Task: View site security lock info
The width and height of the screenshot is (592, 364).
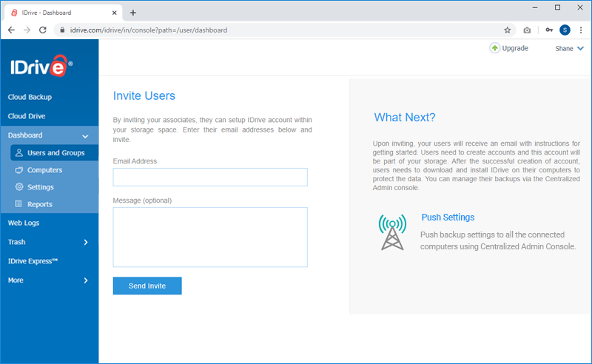Action: pos(62,30)
